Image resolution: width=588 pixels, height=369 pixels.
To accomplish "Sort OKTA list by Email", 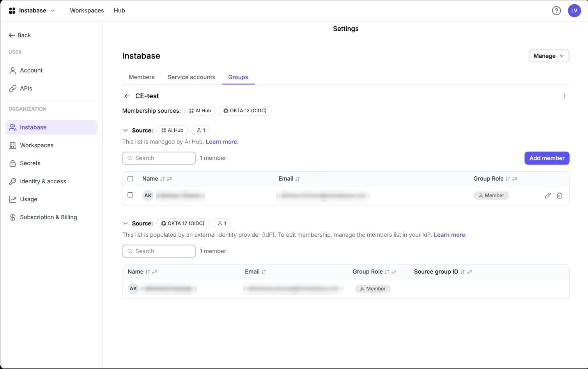I will click(264, 272).
